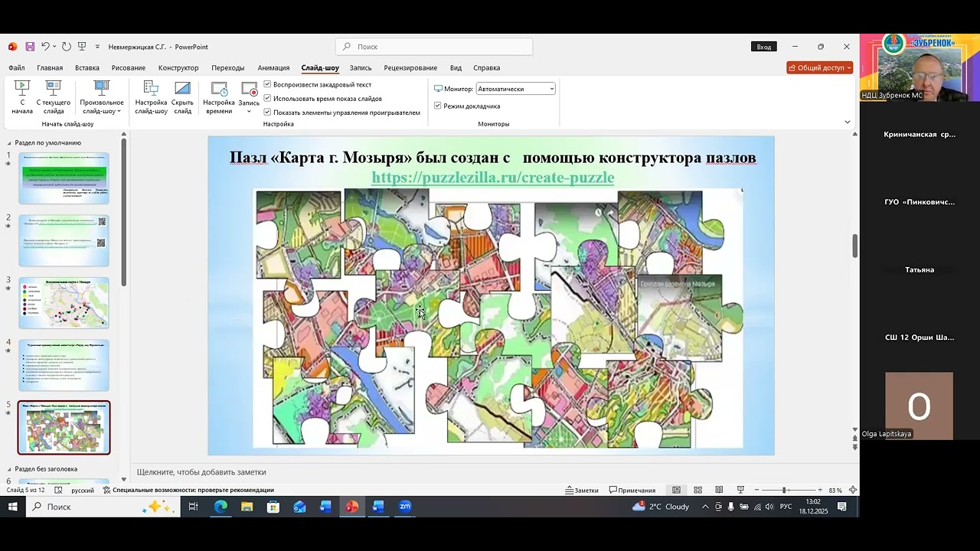The image size is (980, 551).
Task: Select slide 1 thumbnail in panel
Action: coord(64,178)
